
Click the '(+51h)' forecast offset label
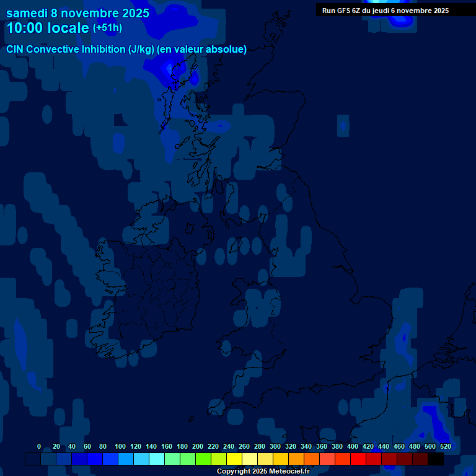(107, 28)
